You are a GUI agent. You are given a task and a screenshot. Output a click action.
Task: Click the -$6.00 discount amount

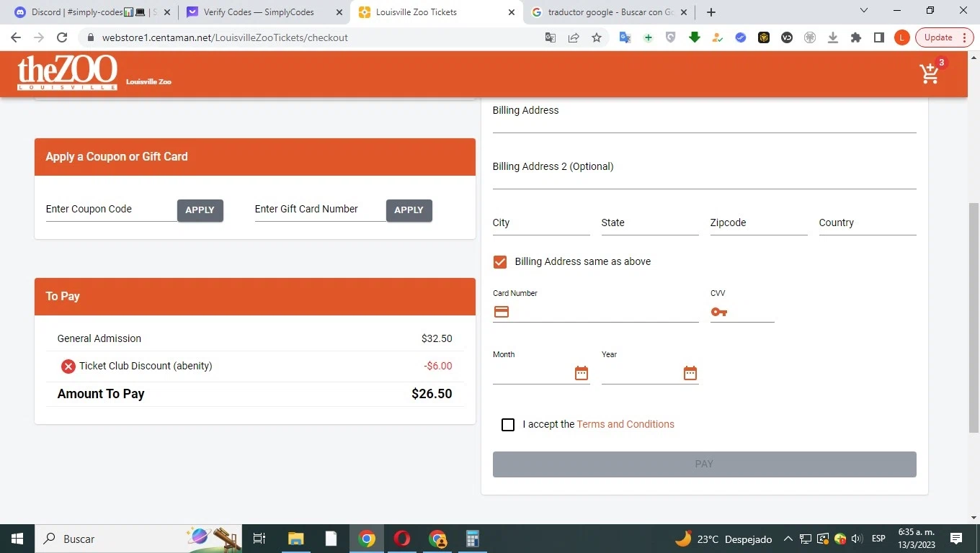coord(438,367)
